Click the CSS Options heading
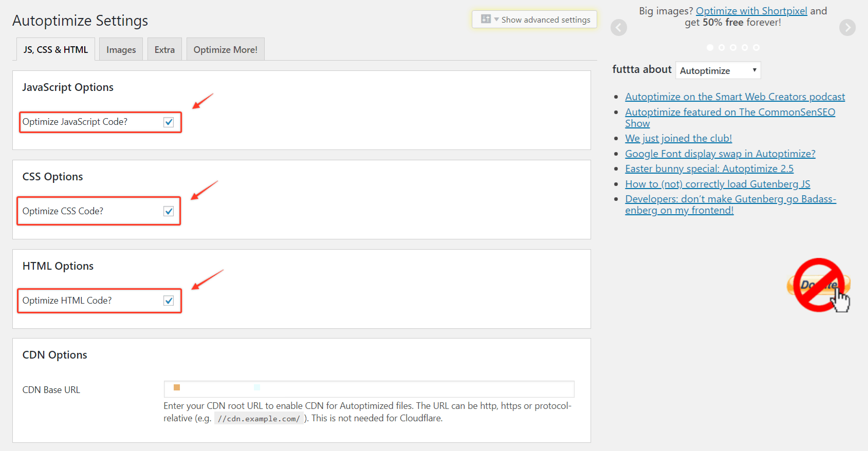 [x=52, y=177]
